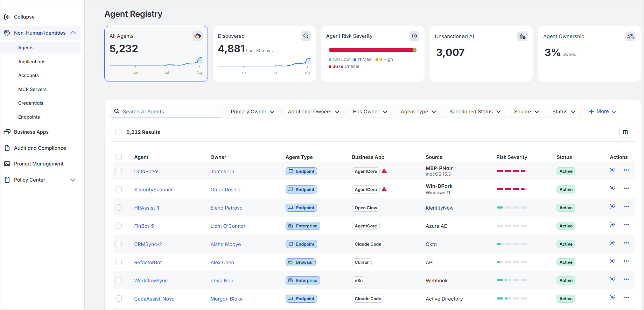Expand the Policy Center menu
The width and height of the screenshot is (644, 310).
[x=73, y=180]
